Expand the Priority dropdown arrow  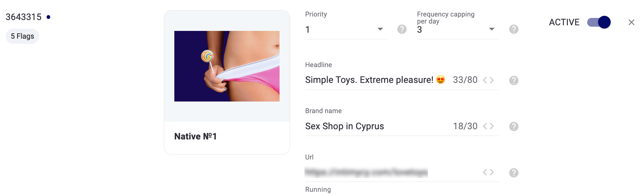click(380, 29)
